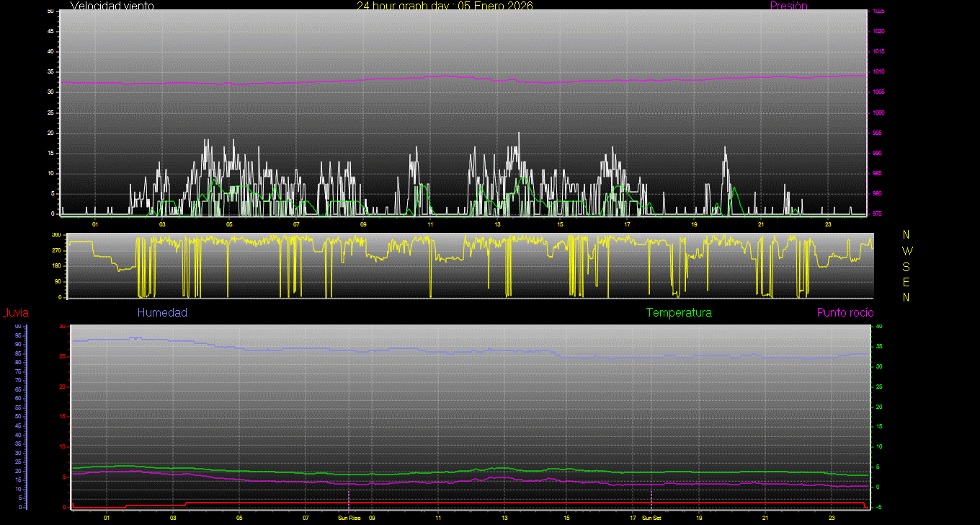The image size is (980, 525).
Task: Select hour 21 on the temperature graph axis
Action: point(765,518)
